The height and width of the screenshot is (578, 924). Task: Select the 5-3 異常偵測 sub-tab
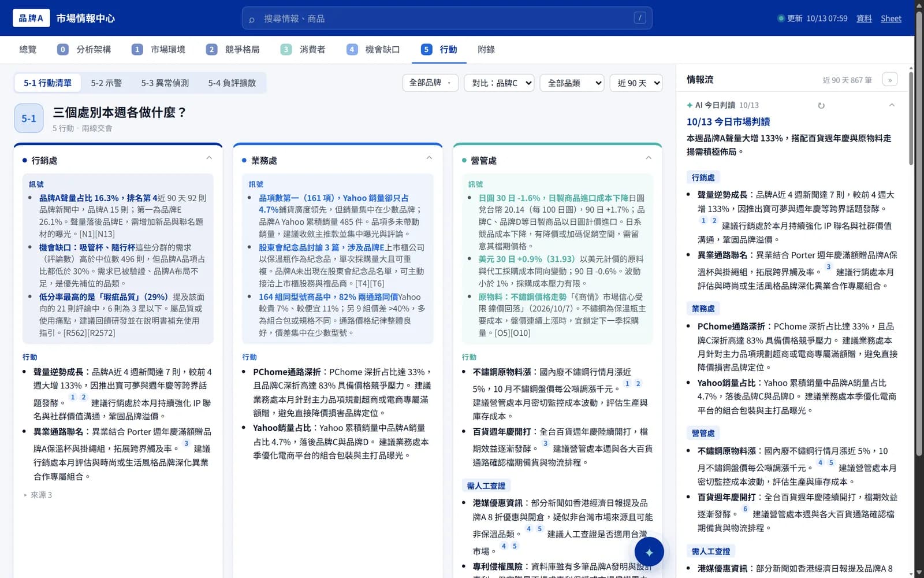(x=165, y=83)
